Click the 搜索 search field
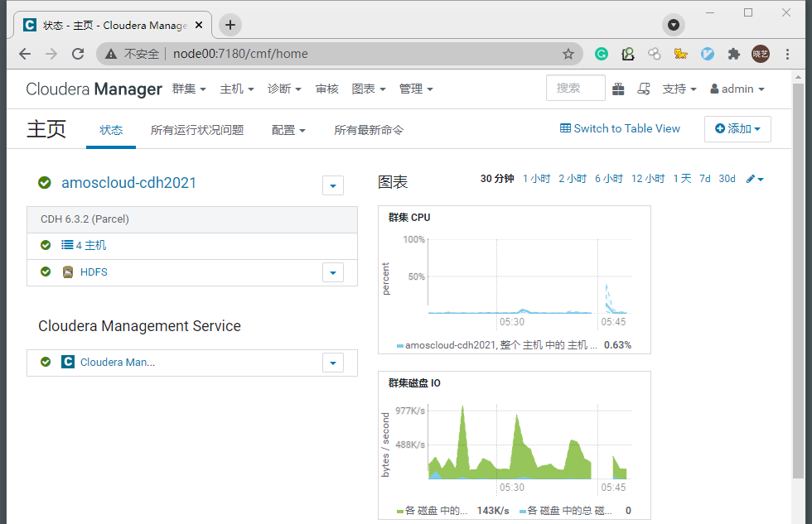Viewport: 812px width, 524px height. [x=575, y=88]
